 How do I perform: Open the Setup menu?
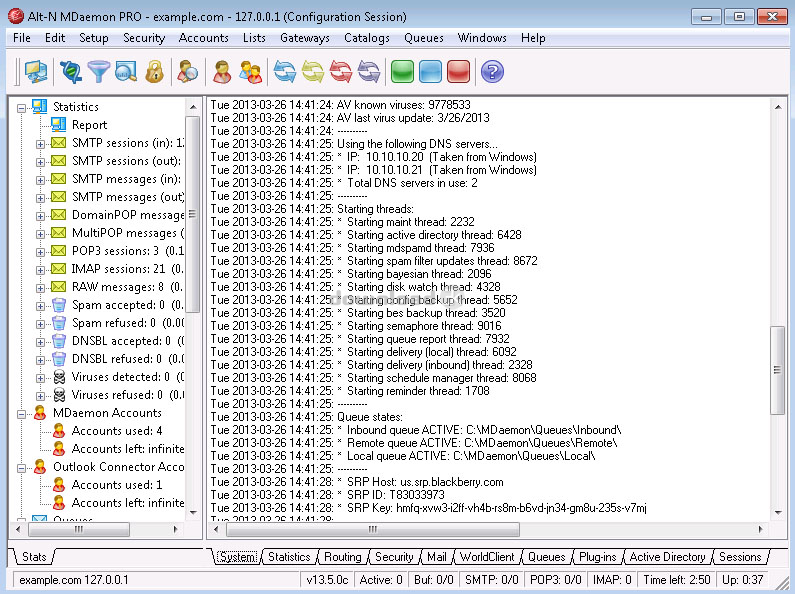point(94,38)
